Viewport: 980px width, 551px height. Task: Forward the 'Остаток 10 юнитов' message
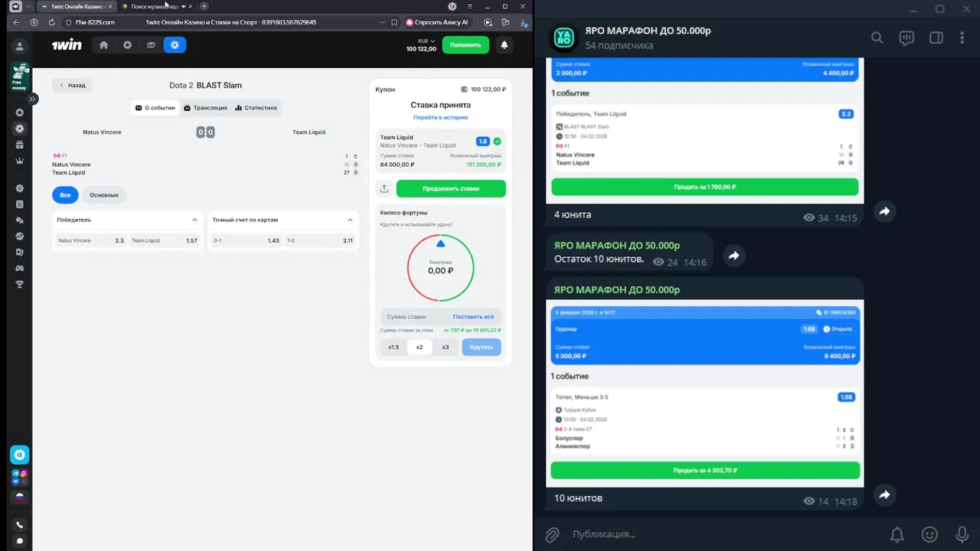[x=733, y=256]
